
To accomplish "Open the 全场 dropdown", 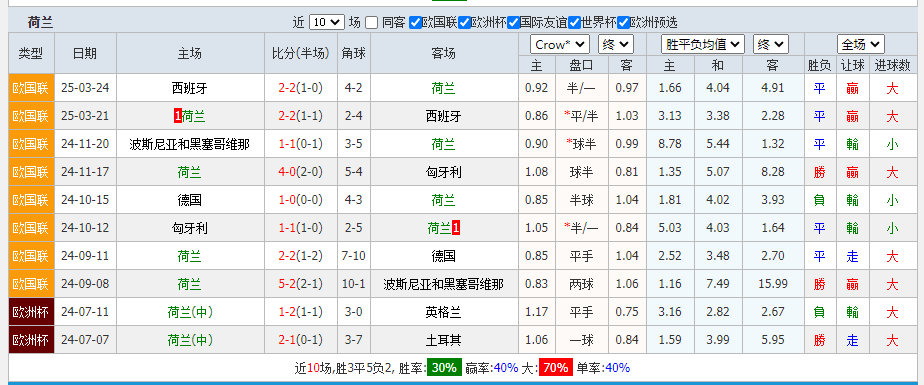I will tap(860, 44).
